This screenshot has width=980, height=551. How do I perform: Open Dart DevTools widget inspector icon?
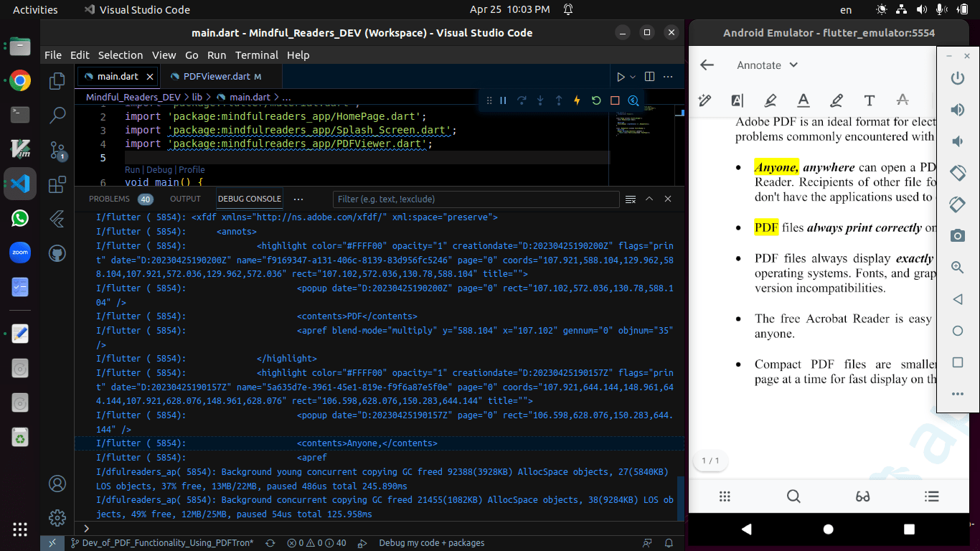(633, 101)
